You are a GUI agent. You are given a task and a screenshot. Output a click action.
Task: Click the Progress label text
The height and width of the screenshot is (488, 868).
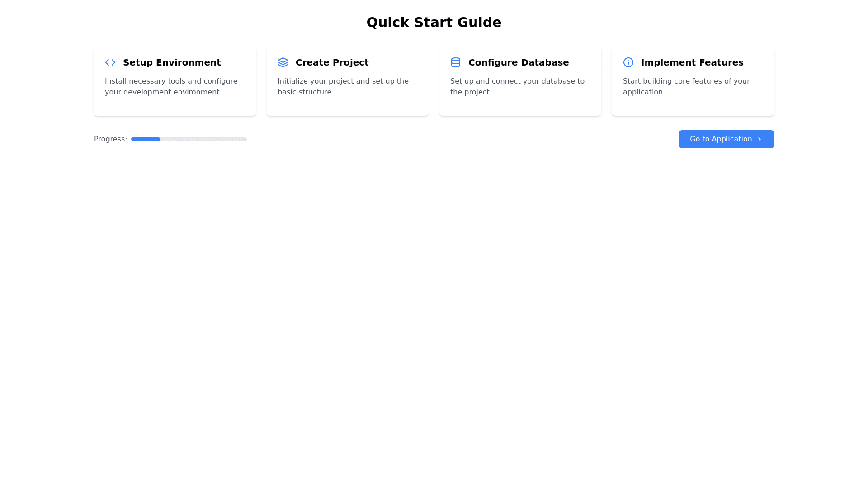pyautogui.click(x=110, y=139)
